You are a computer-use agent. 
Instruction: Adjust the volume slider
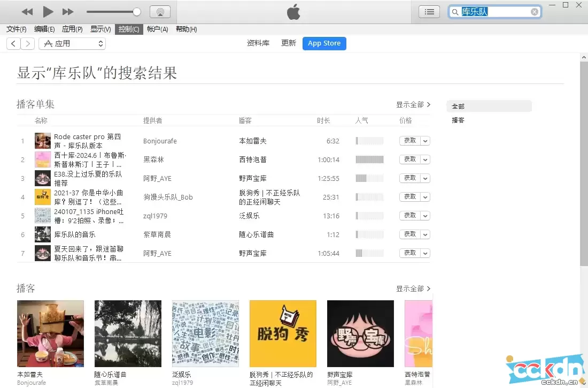pyautogui.click(x=136, y=11)
